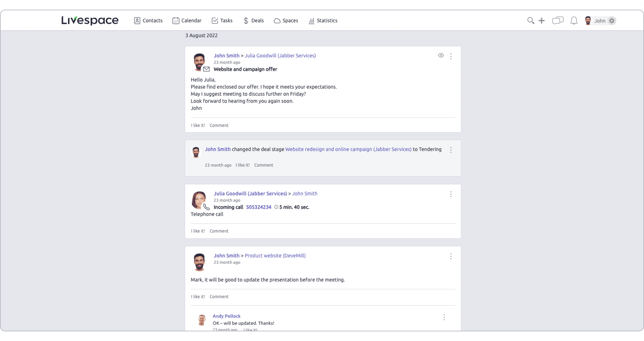
Task: Click phone number 505324234
Action: (259, 207)
